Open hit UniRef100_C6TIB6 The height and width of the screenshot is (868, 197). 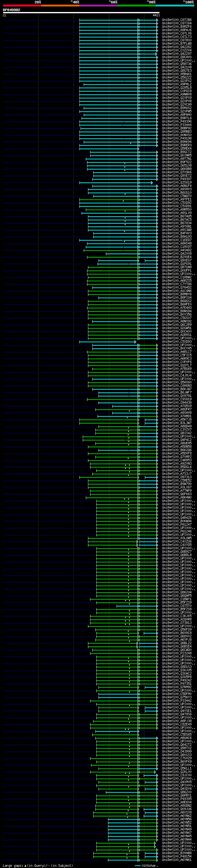pyautogui.click(x=177, y=20)
